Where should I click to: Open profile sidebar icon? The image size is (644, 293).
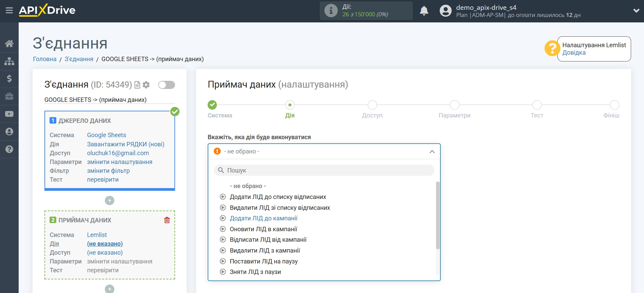tap(9, 132)
